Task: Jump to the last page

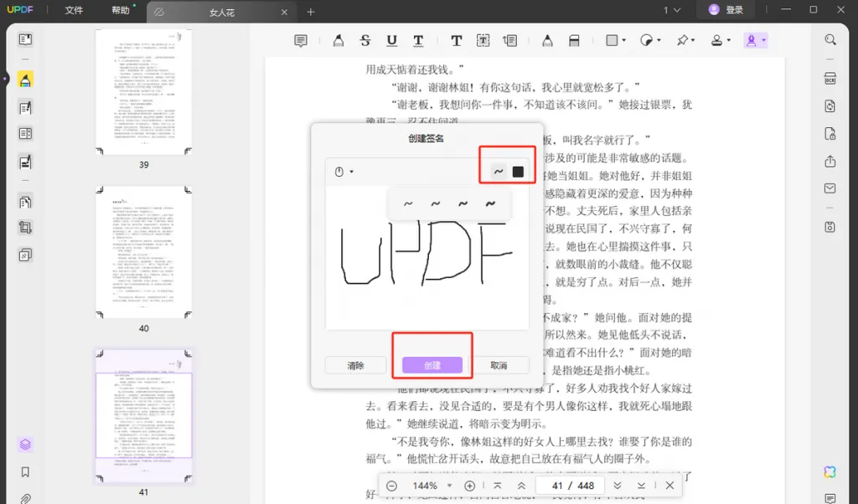Action: (x=641, y=486)
